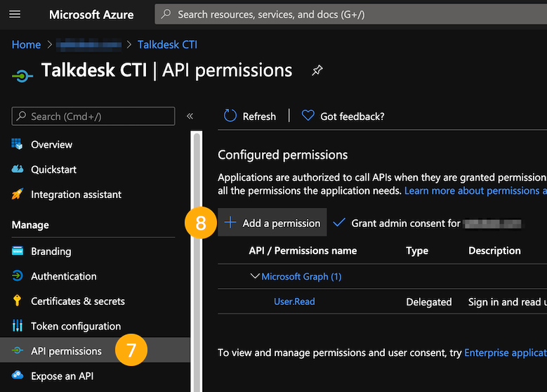The image size is (547, 392).
Task: Click the search magnifier icon in top bar
Action: (166, 14)
